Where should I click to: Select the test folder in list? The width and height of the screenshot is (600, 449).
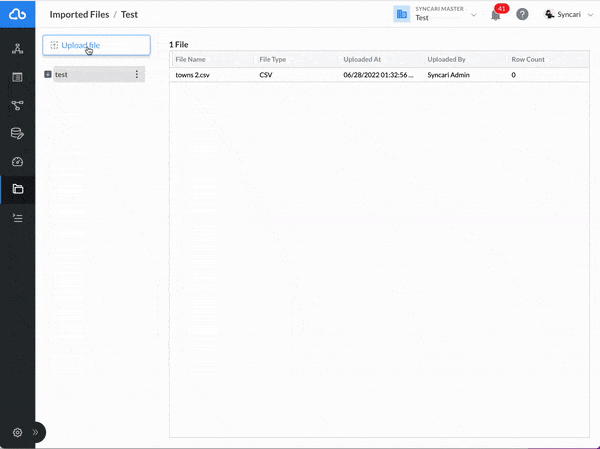click(x=99, y=74)
